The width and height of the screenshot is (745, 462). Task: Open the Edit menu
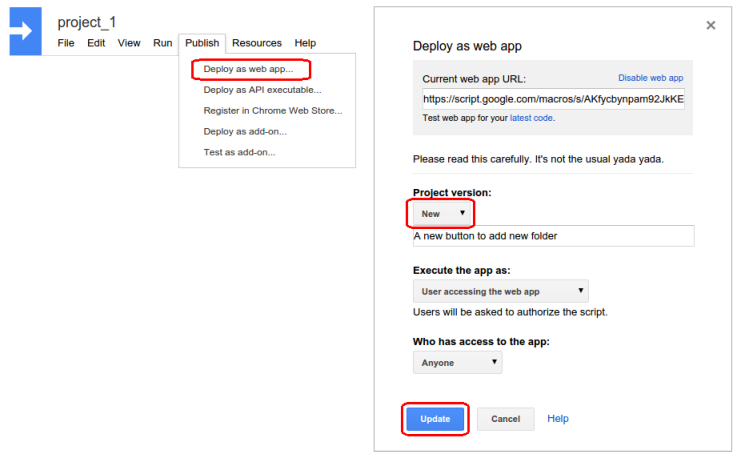point(96,43)
